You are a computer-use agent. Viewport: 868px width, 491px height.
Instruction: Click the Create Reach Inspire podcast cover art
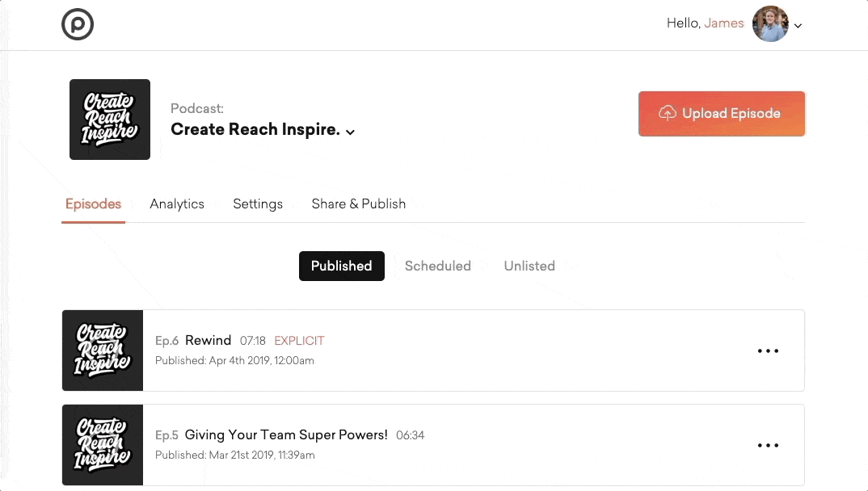click(110, 120)
